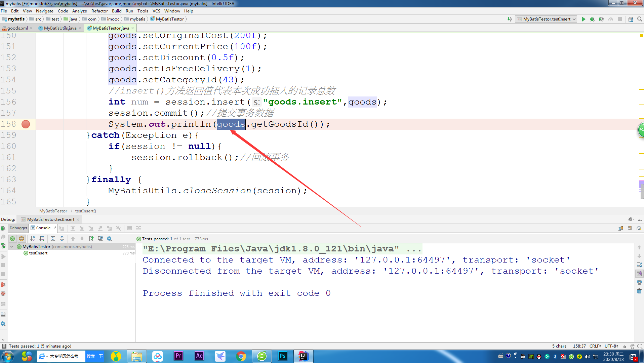Remove the breakpoint on line 158
Viewport: 644px width, 363px height.
26,124
